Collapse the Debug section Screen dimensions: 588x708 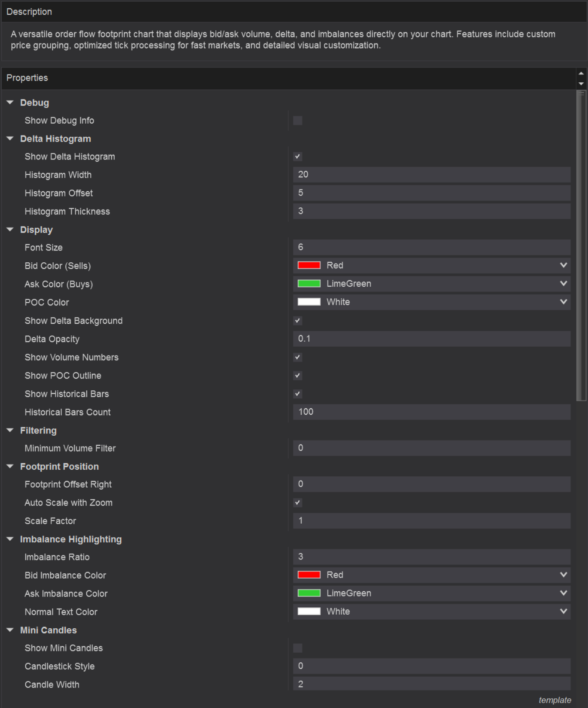(10, 102)
